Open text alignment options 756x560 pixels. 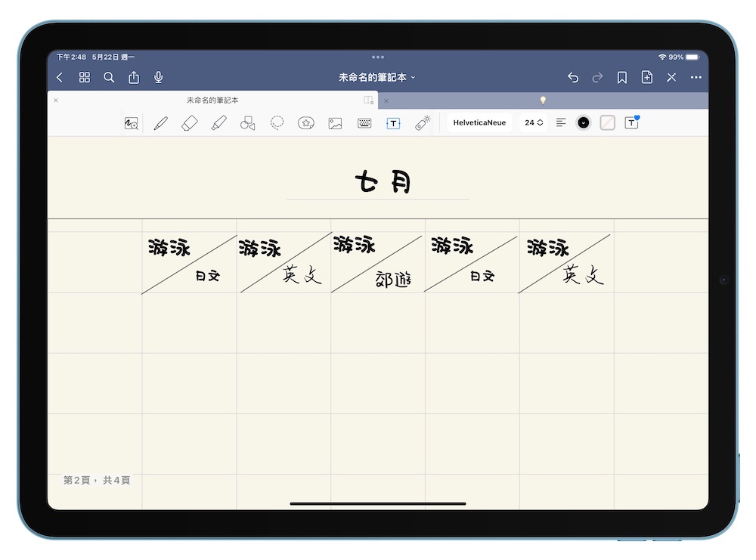point(561,123)
